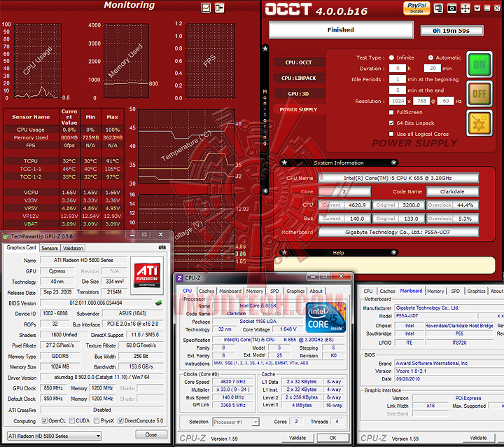504x447 pixels.
Task: Click the orange OFF button to stop test
Action: click(479, 94)
